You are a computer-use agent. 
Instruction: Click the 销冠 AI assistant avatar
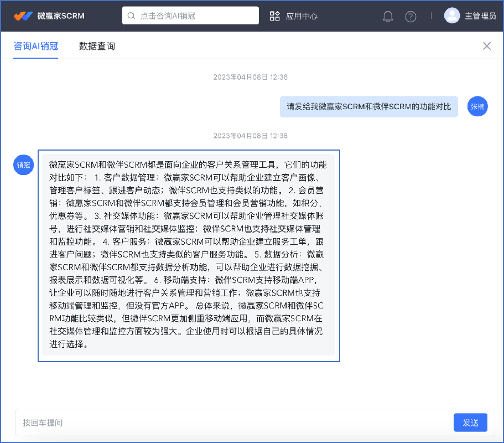[24, 164]
